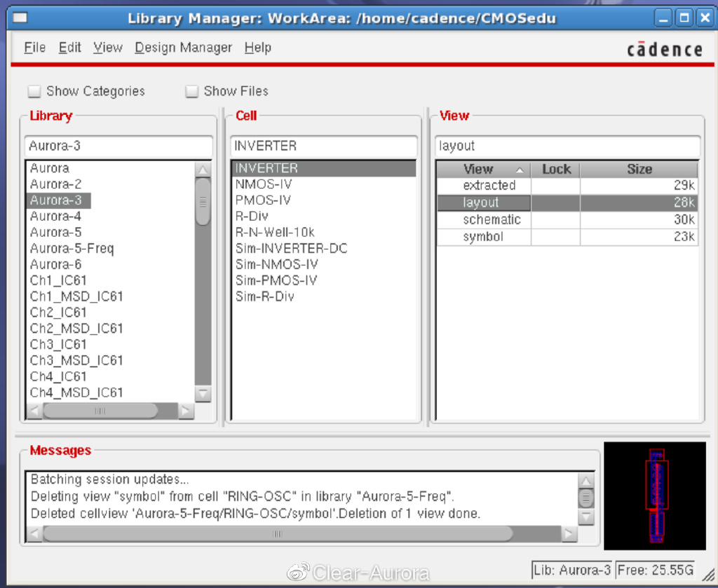Click Library list scroll left arrow
Viewport: 718px width, 588px height.
click(x=34, y=411)
